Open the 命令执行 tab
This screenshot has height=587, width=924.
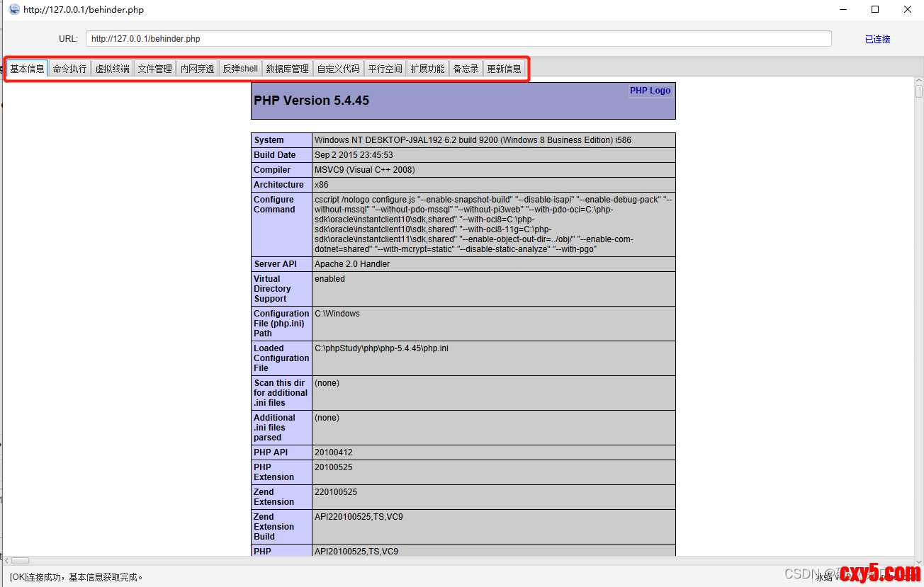click(x=69, y=69)
